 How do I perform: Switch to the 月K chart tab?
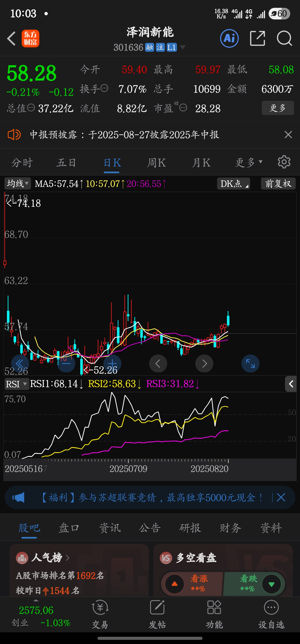(x=201, y=163)
